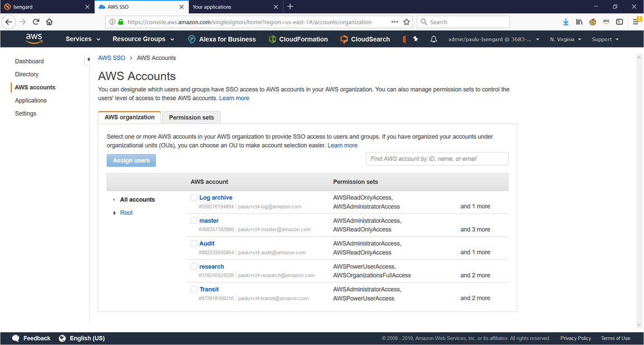644x345 pixels.
Task: Click the AWS SSO breadcrumb link
Action: click(112, 58)
